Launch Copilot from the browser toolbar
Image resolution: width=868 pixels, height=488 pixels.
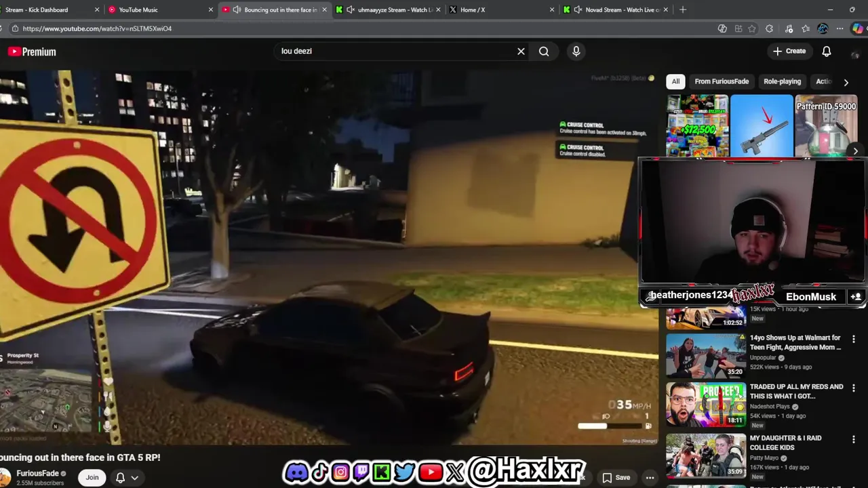[x=858, y=28]
